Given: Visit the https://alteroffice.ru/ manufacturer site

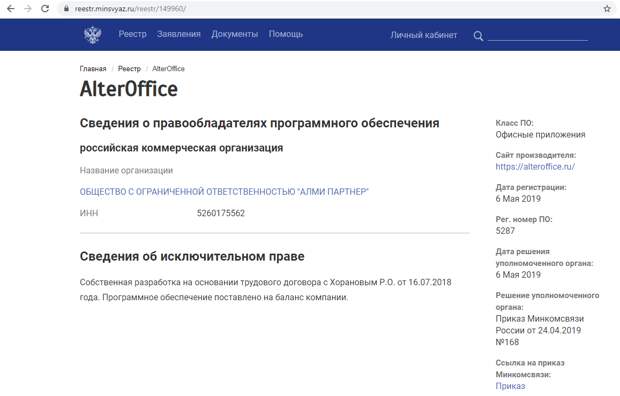Looking at the screenshot, I should coord(535,167).
